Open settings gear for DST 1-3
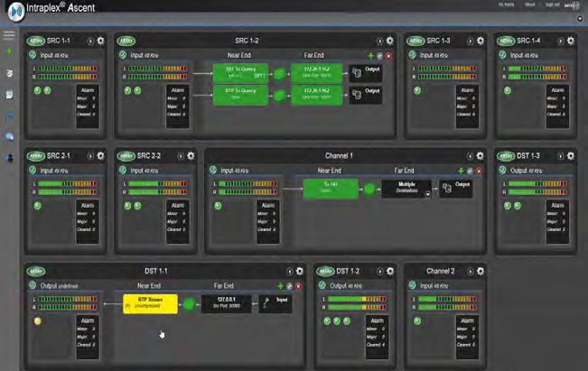Image resolution: width=588 pixels, height=371 pixels. coord(570,155)
